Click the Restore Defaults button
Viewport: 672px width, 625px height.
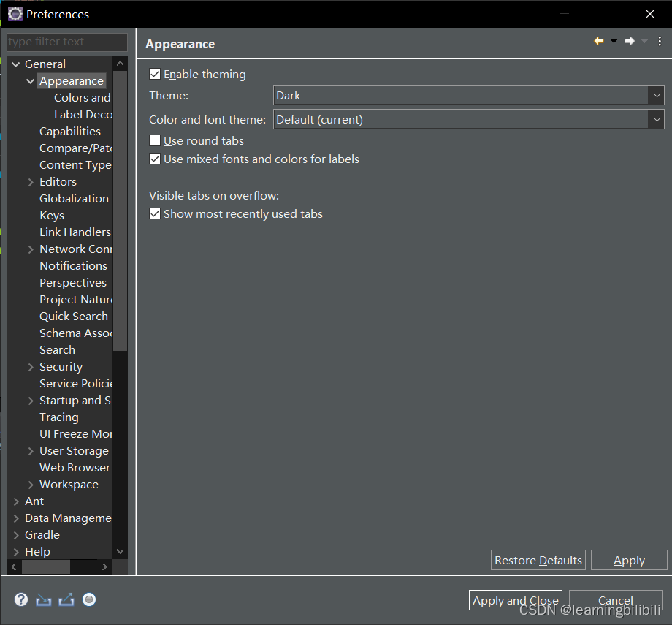[538, 560]
